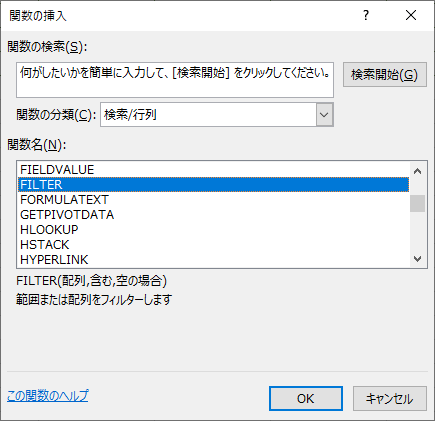Close the 関数の挿入 dialog
Viewport: 435px width, 421px height.
(411, 15)
